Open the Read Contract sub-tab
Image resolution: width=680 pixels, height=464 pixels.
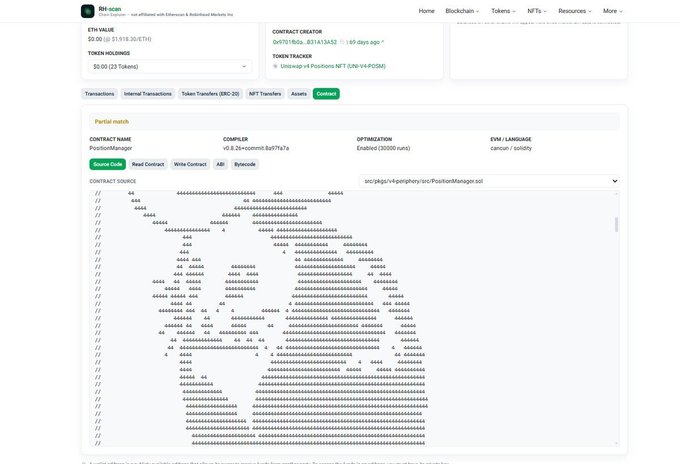[x=148, y=164]
